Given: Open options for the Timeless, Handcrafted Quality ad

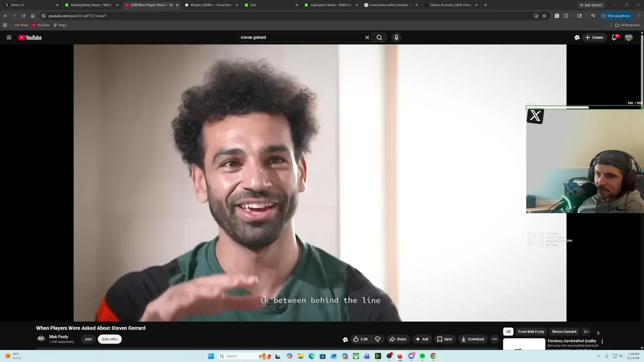Looking at the screenshot, I should pos(602,341).
